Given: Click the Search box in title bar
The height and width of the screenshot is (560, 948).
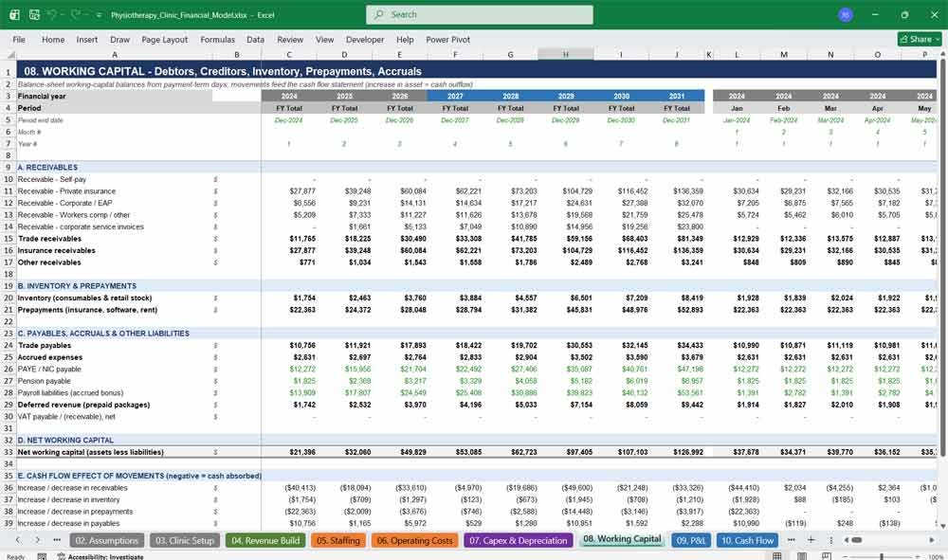Looking at the screenshot, I should (480, 14).
